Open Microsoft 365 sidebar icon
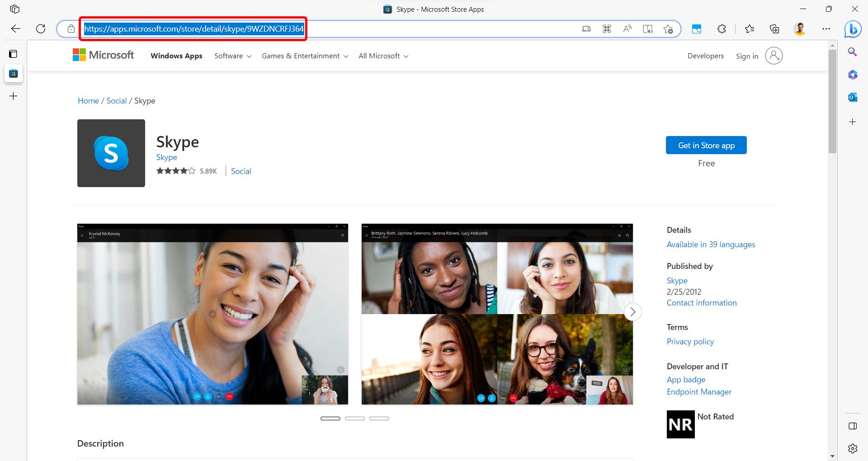 (x=853, y=75)
